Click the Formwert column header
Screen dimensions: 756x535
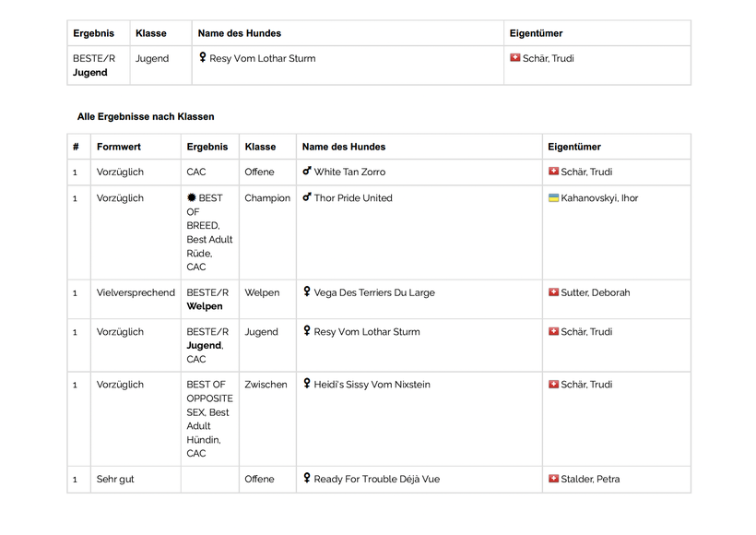click(x=119, y=147)
